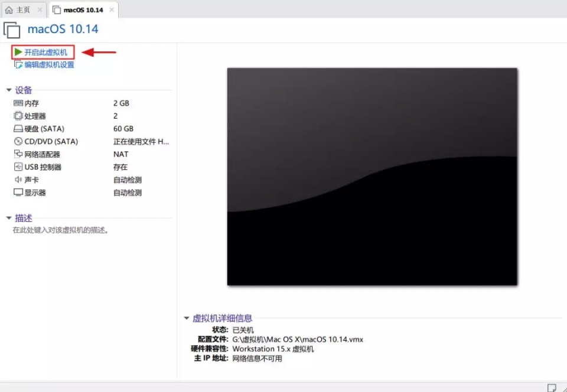Screen dimensions: 567x392
Task: Open CD/DVD (SATA) device settings
Action: pyautogui.click(x=51, y=142)
